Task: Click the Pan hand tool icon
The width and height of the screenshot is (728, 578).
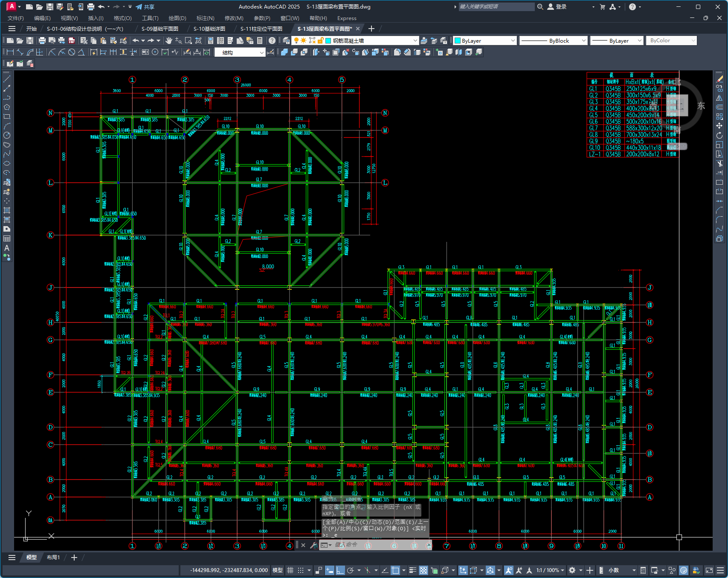Action: tap(169, 41)
